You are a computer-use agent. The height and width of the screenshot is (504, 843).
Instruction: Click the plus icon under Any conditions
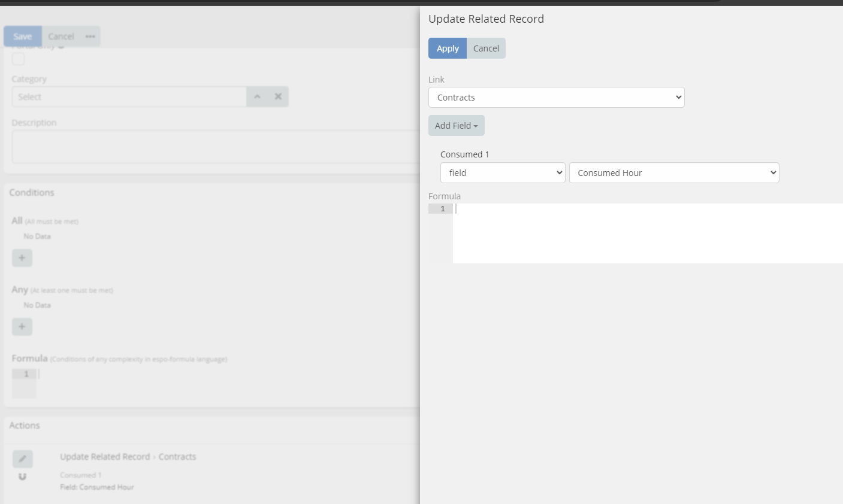(22, 327)
